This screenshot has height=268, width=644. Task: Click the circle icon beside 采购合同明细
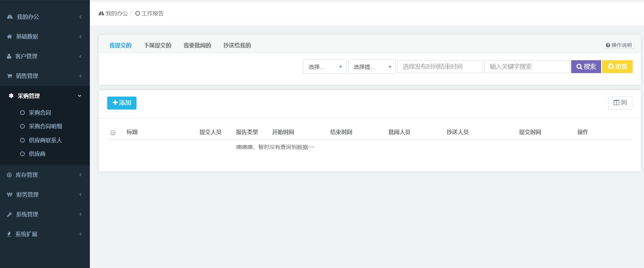tap(22, 126)
